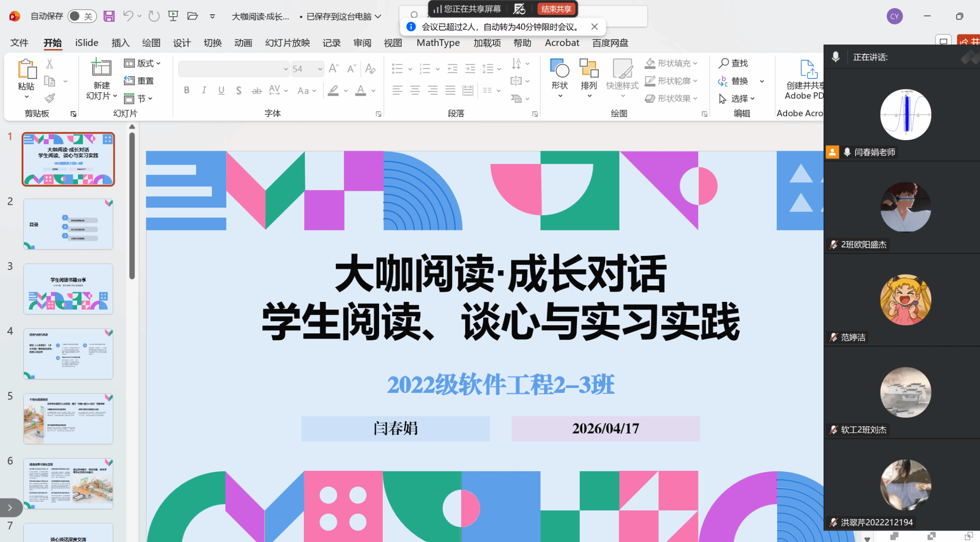Click the 结束共享 button
980x542 pixels.
pos(556,9)
